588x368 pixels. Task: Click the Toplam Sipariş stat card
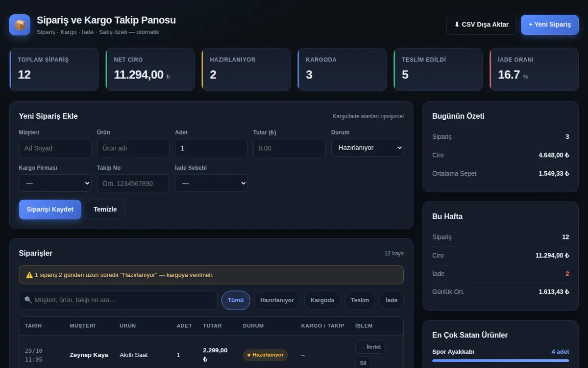(54, 69)
